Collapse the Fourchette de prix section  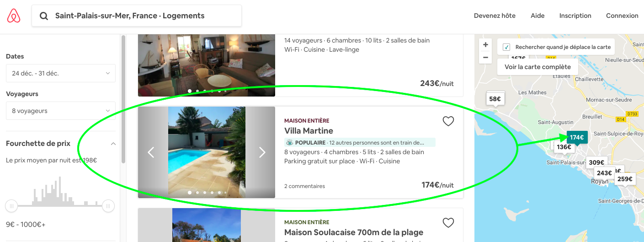point(113,144)
